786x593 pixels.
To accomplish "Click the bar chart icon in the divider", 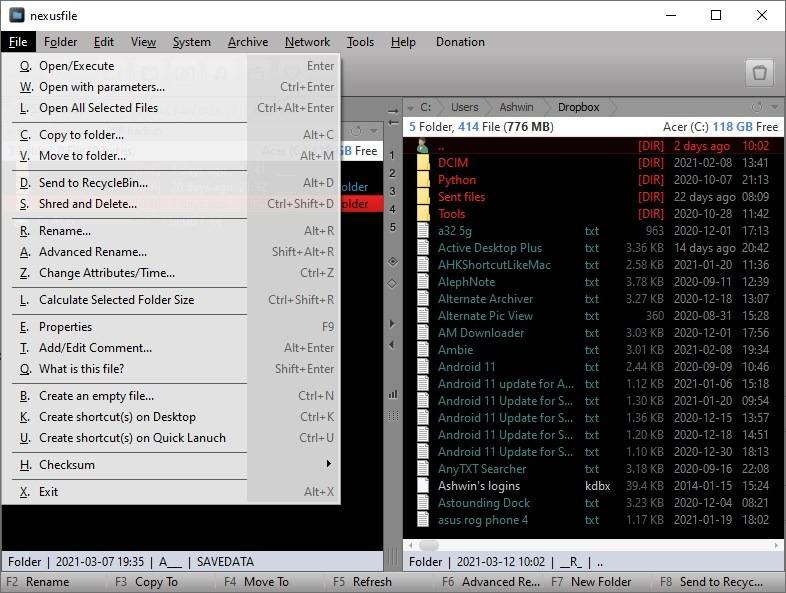I will click(x=393, y=394).
